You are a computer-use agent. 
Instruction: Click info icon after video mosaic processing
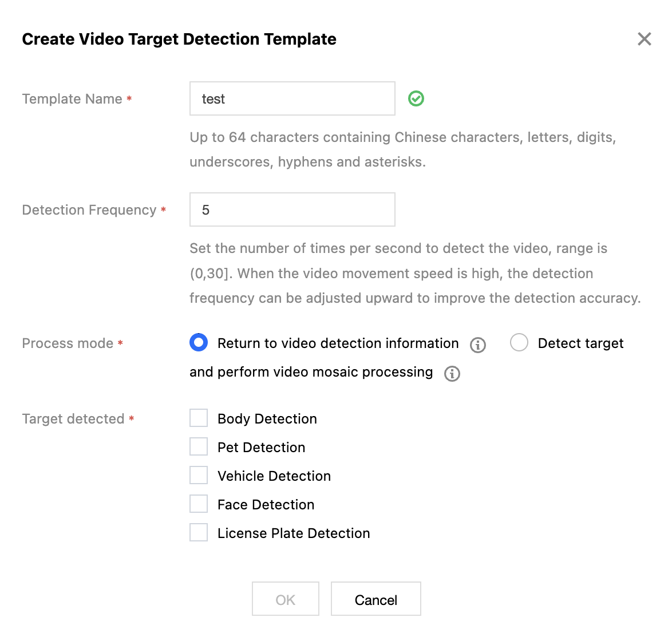[x=452, y=374]
